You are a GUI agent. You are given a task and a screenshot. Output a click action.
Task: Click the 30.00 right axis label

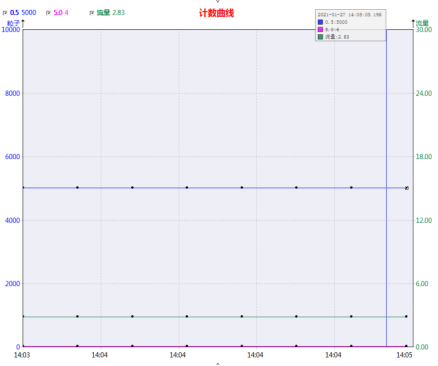click(424, 30)
